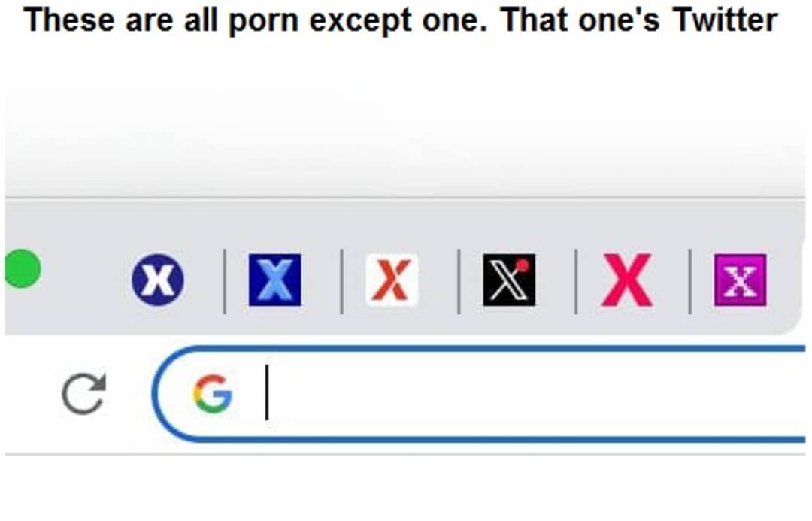The image size is (812, 521).
Task: Click the blinking text cursor in omnibox
Action: (267, 392)
